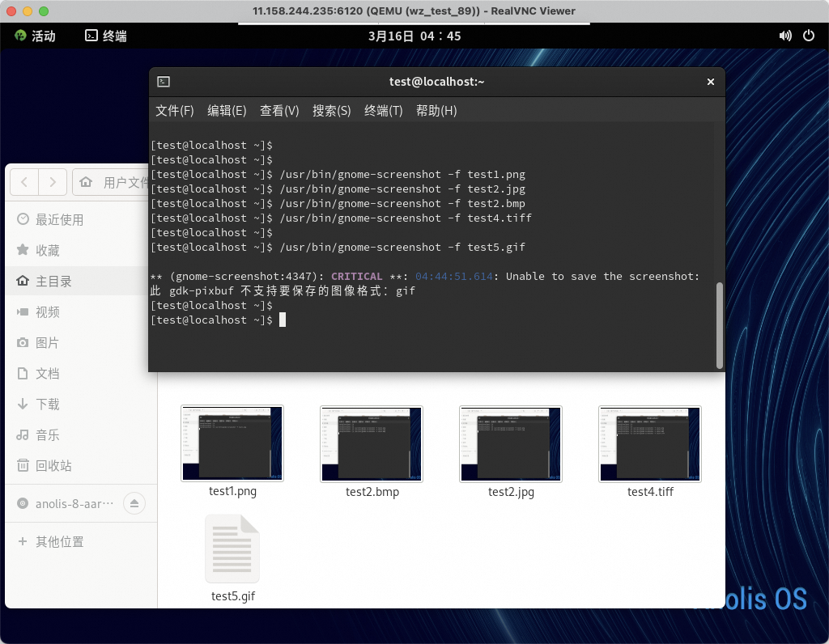Screen dimensions: 829x644
Task: Open the 文件(F) menu in terminal
Action: pos(175,111)
